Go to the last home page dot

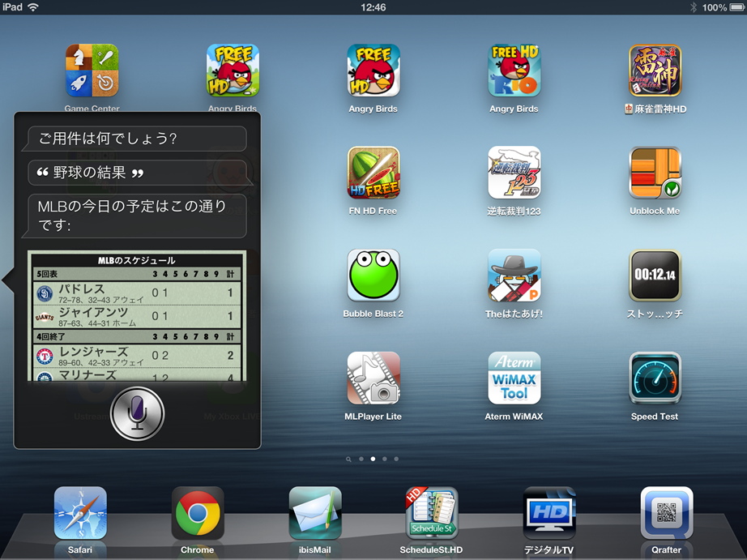[x=396, y=459]
